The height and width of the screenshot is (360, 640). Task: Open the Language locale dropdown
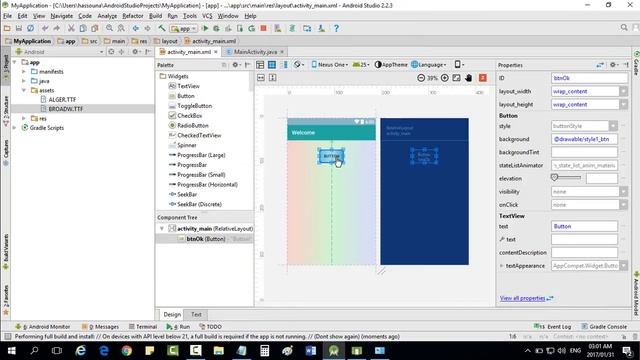(429, 64)
